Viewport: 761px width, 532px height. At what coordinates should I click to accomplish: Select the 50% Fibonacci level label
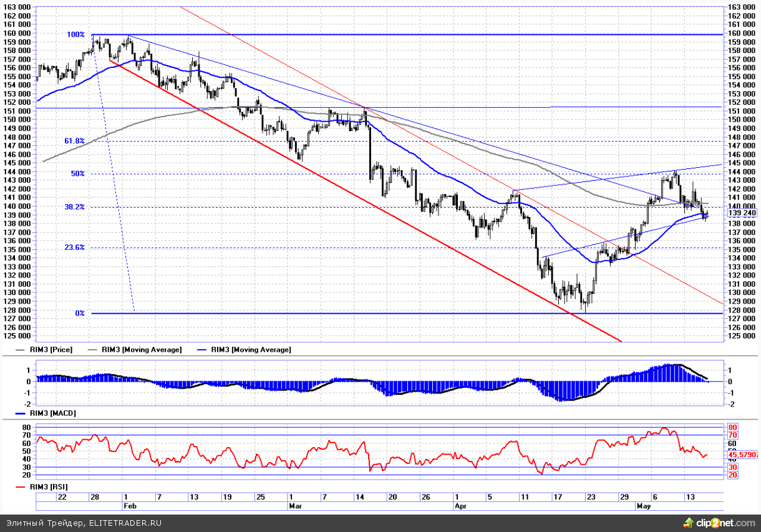77,174
